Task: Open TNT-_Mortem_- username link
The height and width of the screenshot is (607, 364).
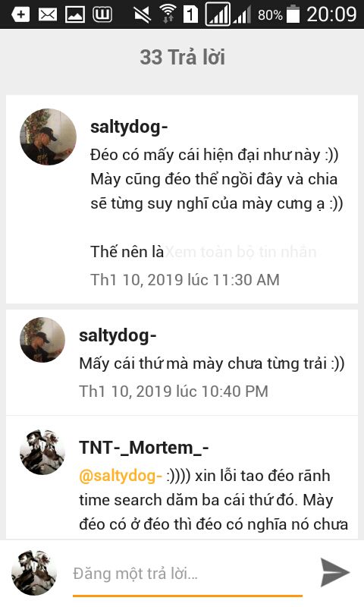Action: tap(144, 448)
